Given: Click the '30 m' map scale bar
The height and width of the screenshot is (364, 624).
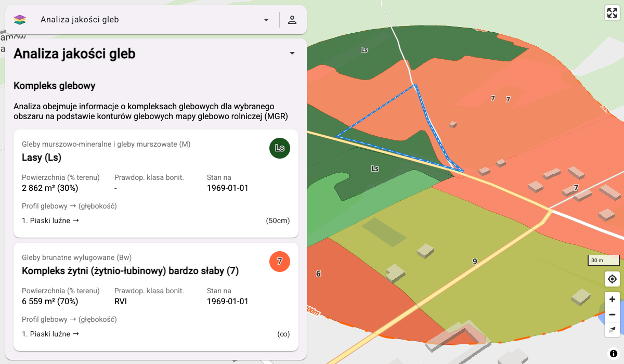Looking at the screenshot, I should [x=603, y=260].
